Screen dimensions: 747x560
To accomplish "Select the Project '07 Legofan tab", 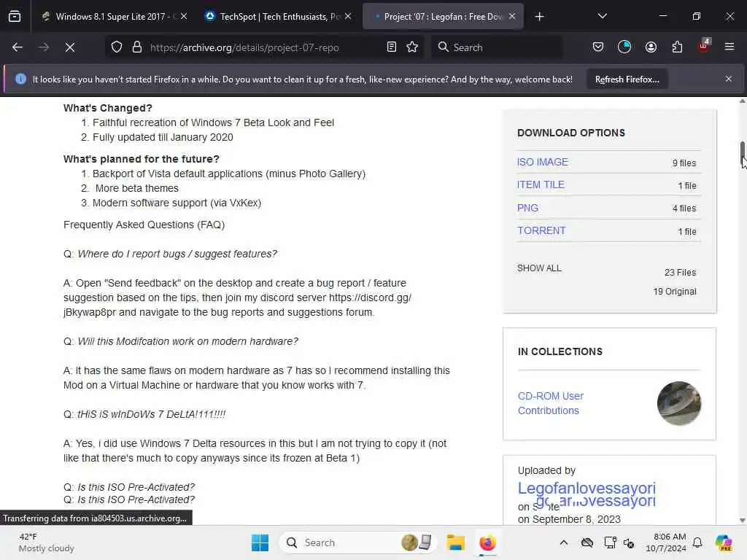I will [443, 17].
